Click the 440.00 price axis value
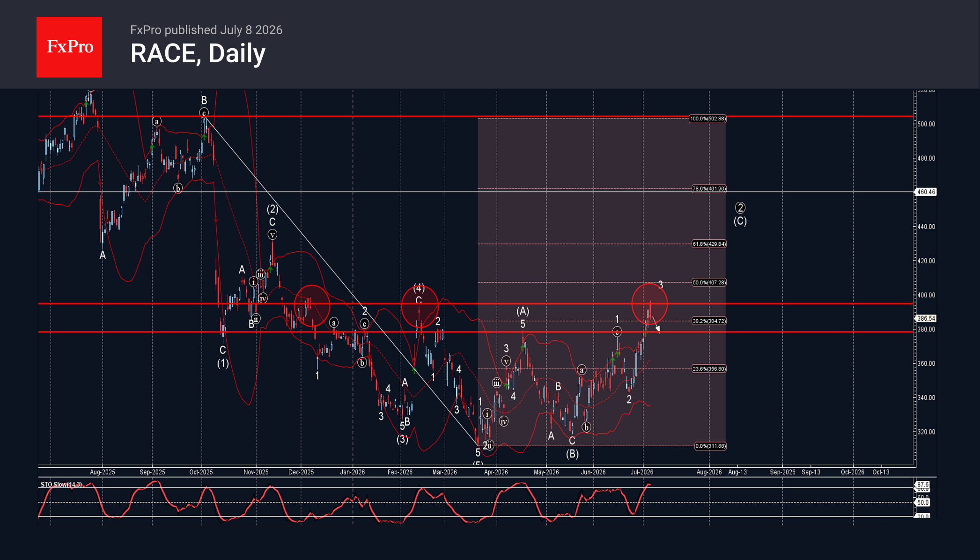 click(926, 227)
